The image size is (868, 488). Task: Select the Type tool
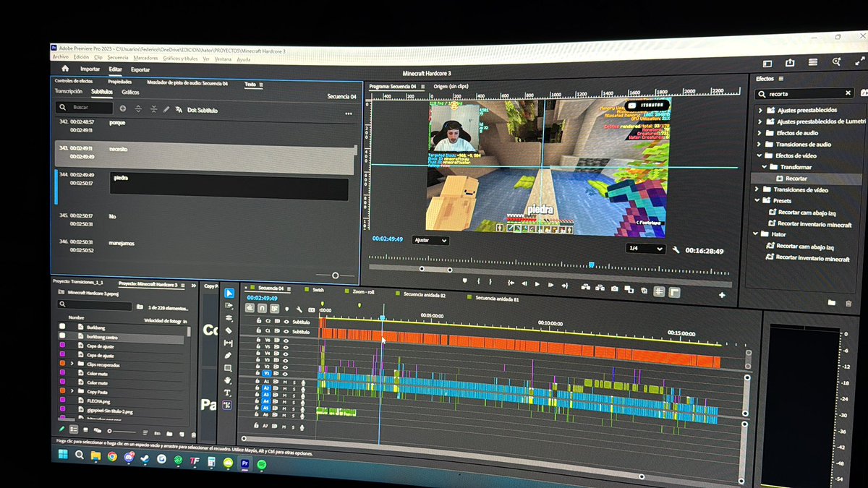[227, 393]
